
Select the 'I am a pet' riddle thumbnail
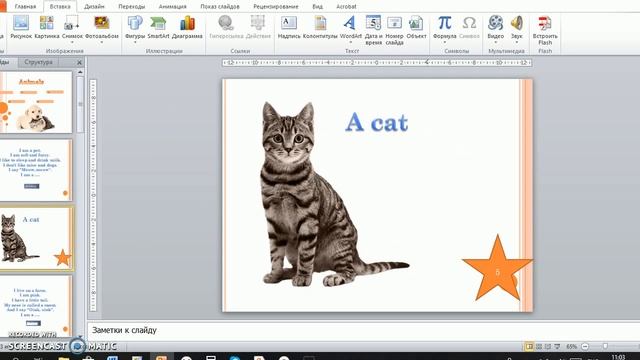click(x=36, y=170)
